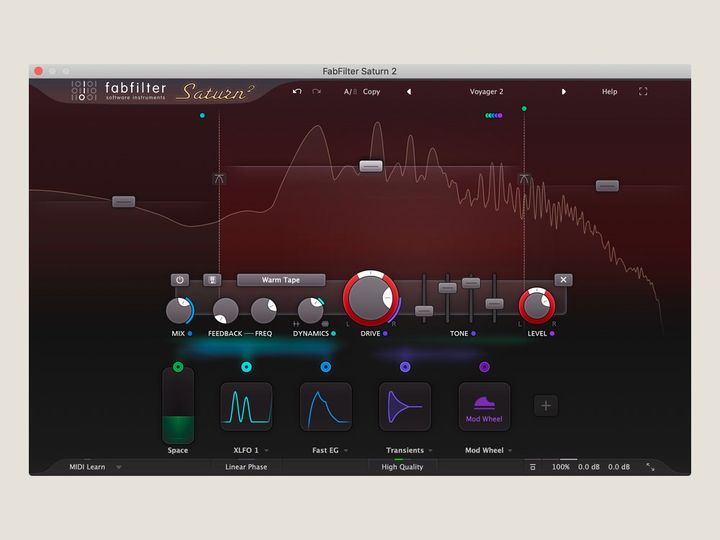The width and height of the screenshot is (720, 540).
Task: Expand the Mod Wheel name dropdown
Action: pos(510,450)
